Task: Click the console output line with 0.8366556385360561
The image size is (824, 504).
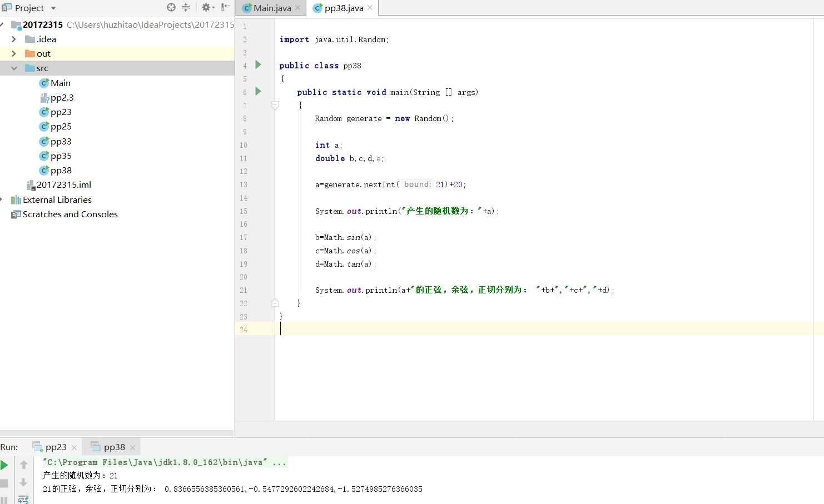Action: coord(232,489)
